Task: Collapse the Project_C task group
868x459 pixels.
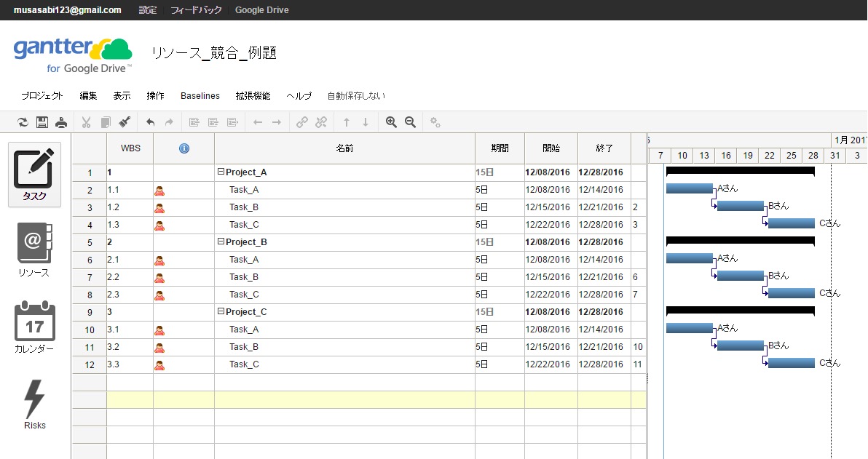Action: click(221, 312)
